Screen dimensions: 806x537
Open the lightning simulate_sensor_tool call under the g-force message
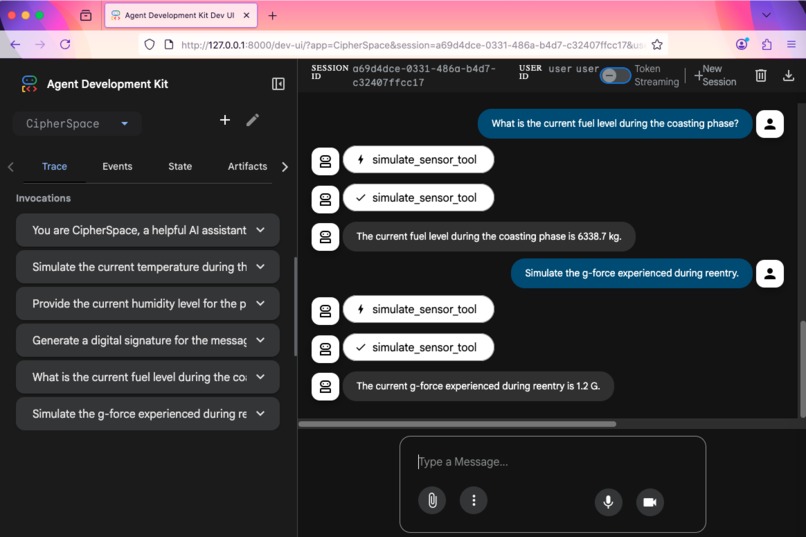tap(418, 309)
